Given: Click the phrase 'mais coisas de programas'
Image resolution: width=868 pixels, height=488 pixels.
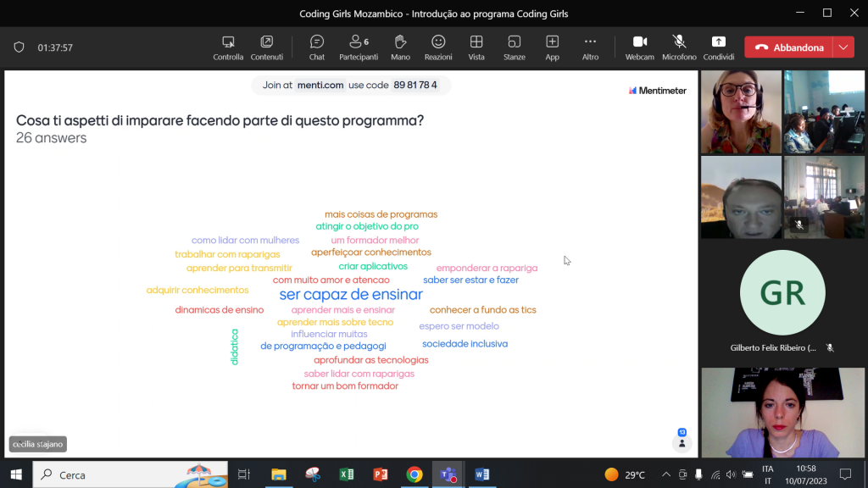Looking at the screenshot, I should pyautogui.click(x=381, y=214).
